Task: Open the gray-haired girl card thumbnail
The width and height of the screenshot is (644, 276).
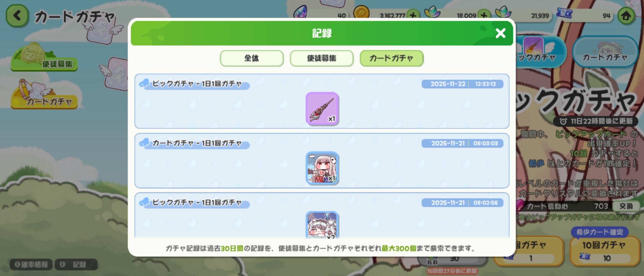Action: point(322,168)
